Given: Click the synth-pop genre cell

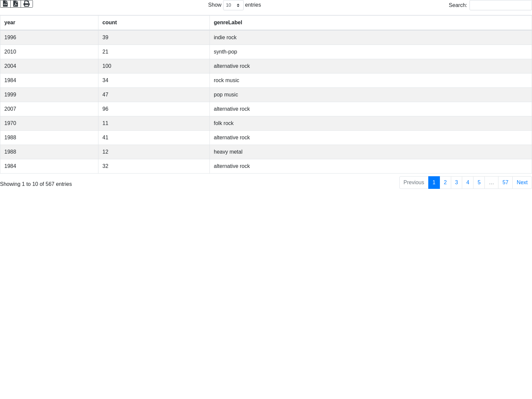Looking at the screenshot, I should click(x=225, y=52).
